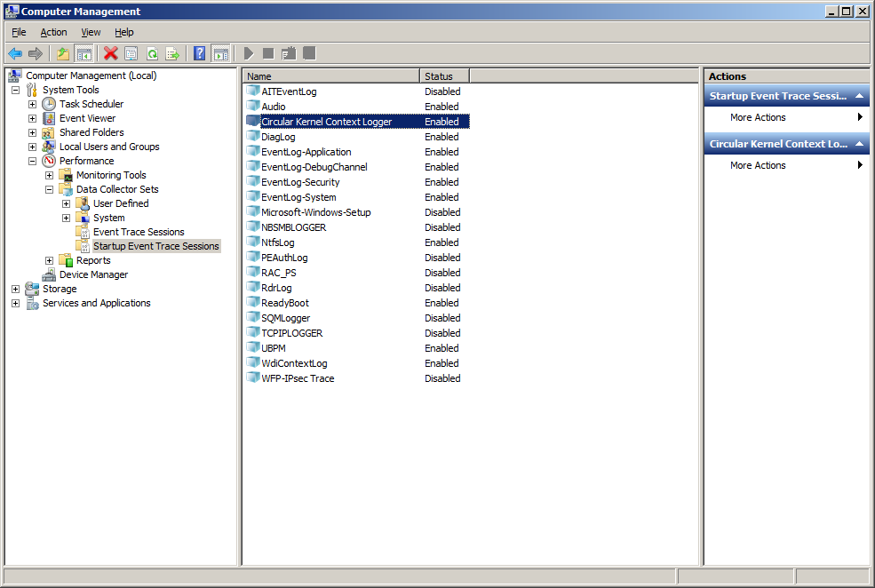The height and width of the screenshot is (588, 875).
Task: Collapse Startup Event Trace Sessions actions section
Action: pos(859,96)
